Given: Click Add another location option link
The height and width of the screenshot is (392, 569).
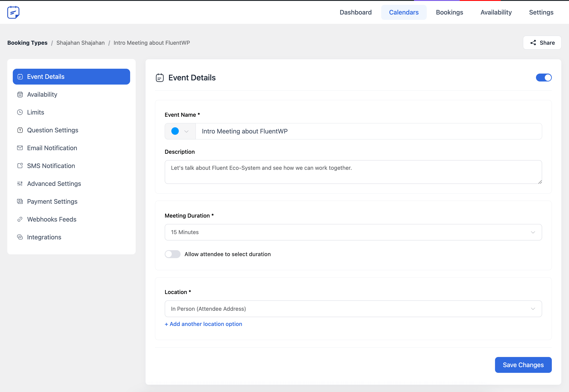Looking at the screenshot, I should pos(203,324).
